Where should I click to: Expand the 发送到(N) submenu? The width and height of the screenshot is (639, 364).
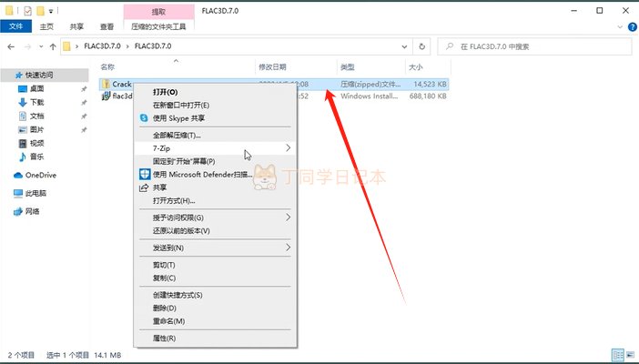coord(215,248)
